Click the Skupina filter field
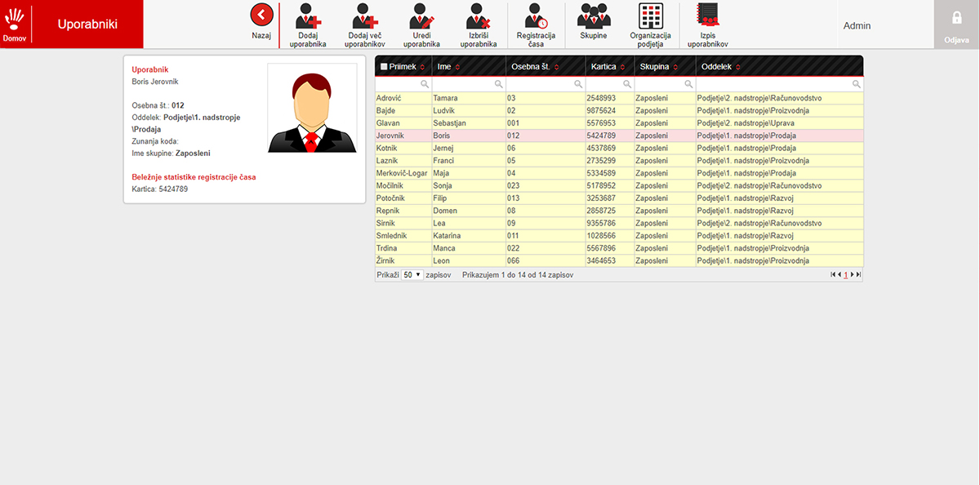Image resolution: width=980 pixels, height=485 pixels. (x=665, y=84)
